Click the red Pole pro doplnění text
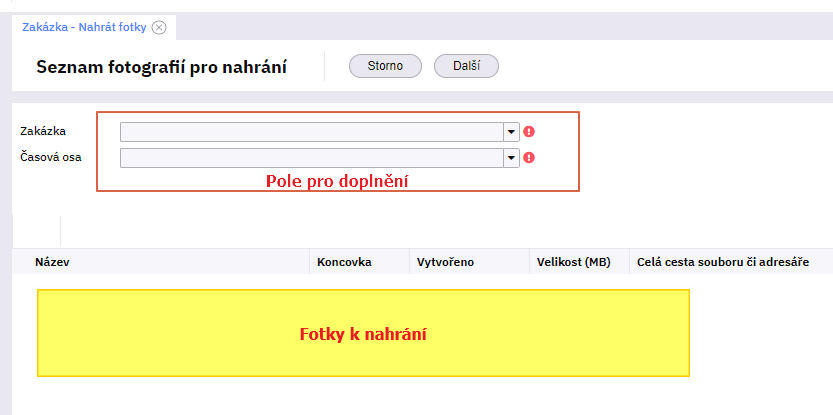Screen dimensions: 833x415 click(337, 181)
